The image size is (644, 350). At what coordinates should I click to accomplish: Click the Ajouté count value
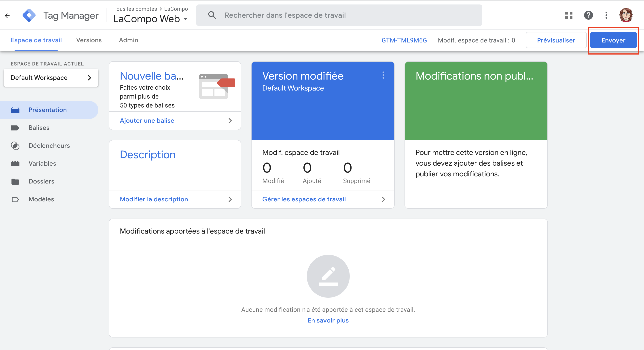(307, 168)
